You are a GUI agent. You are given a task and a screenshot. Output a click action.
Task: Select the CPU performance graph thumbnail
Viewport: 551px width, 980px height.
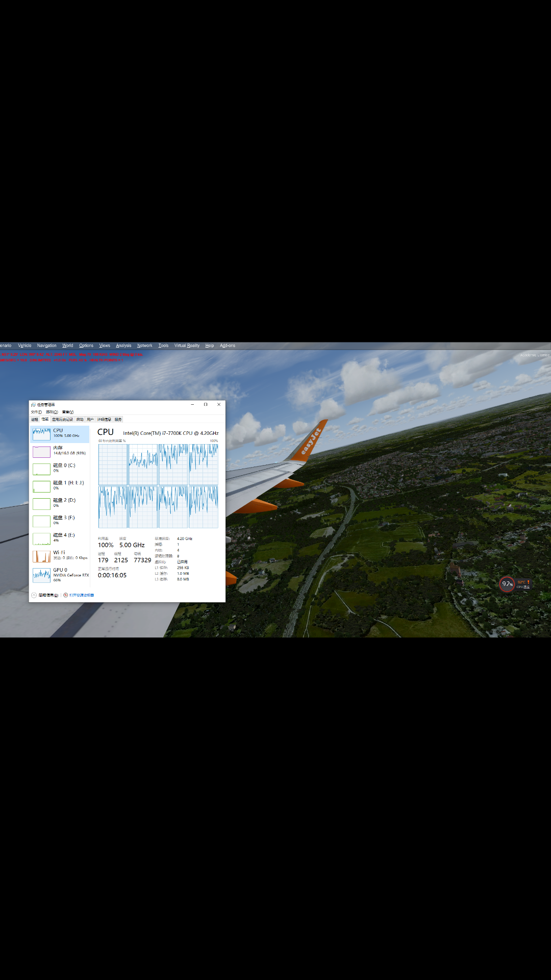point(41,434)
